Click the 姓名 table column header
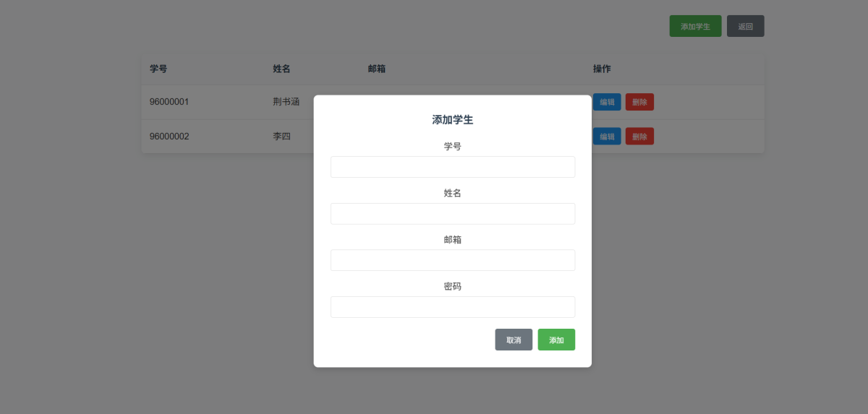This screenshot has height=414, width=868. pyautogui.click(x=281, y=69)
